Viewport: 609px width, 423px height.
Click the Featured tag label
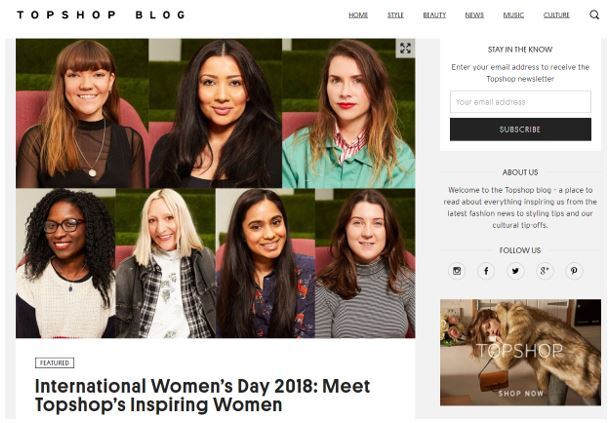tap(54, 363)
